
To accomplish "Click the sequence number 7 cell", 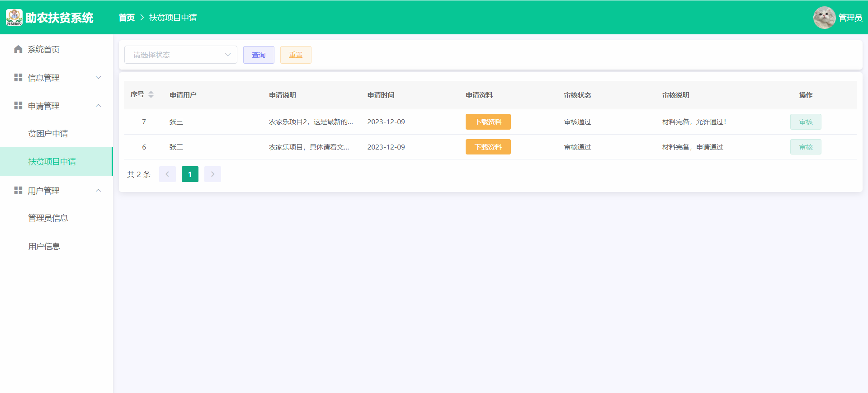I will [x=144, y=122].
